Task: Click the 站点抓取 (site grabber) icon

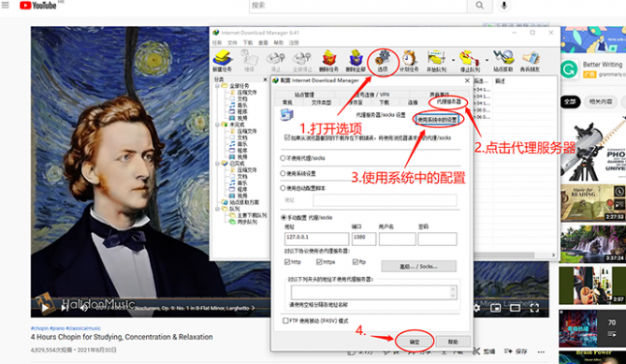Action: click(x=502, y=58)
